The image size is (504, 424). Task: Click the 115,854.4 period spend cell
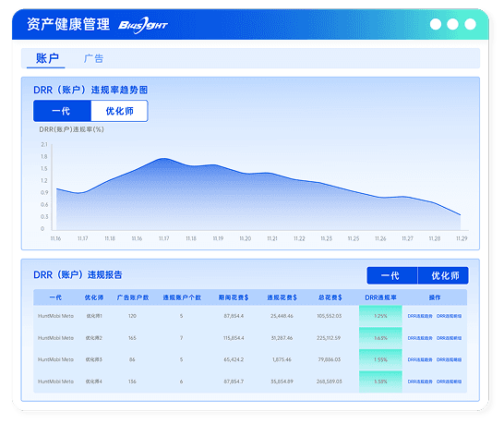tap(234, 338)
